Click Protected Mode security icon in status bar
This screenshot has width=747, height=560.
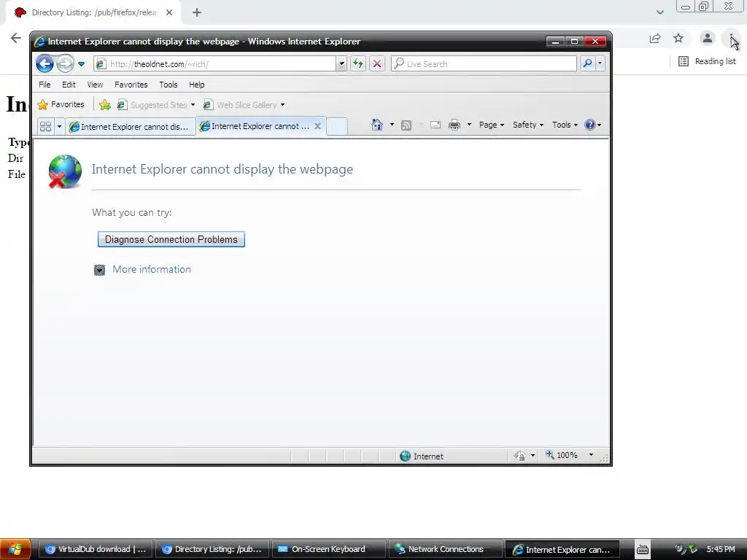(x=519, y=456)
